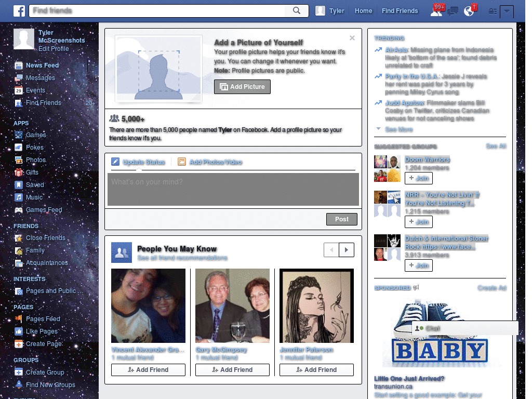
Task: Open Jennifer Paterson profile photo
Action: (x=316, y=305)
